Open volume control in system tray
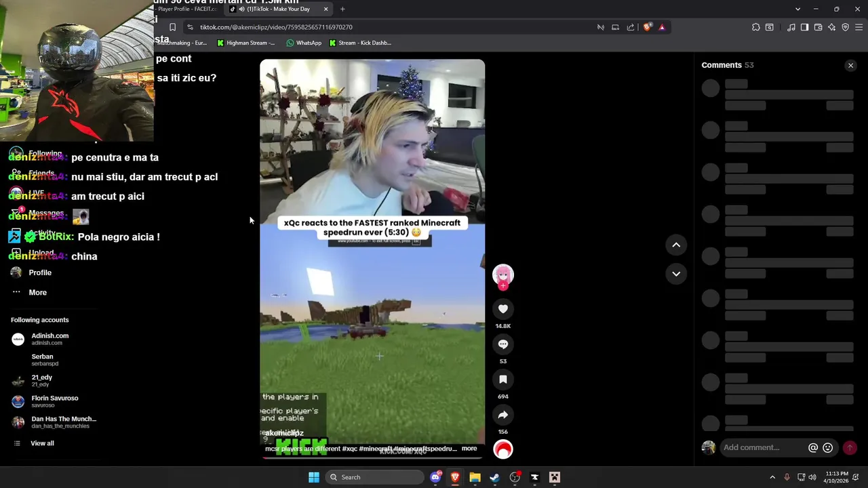 click(x=812, y=477)
